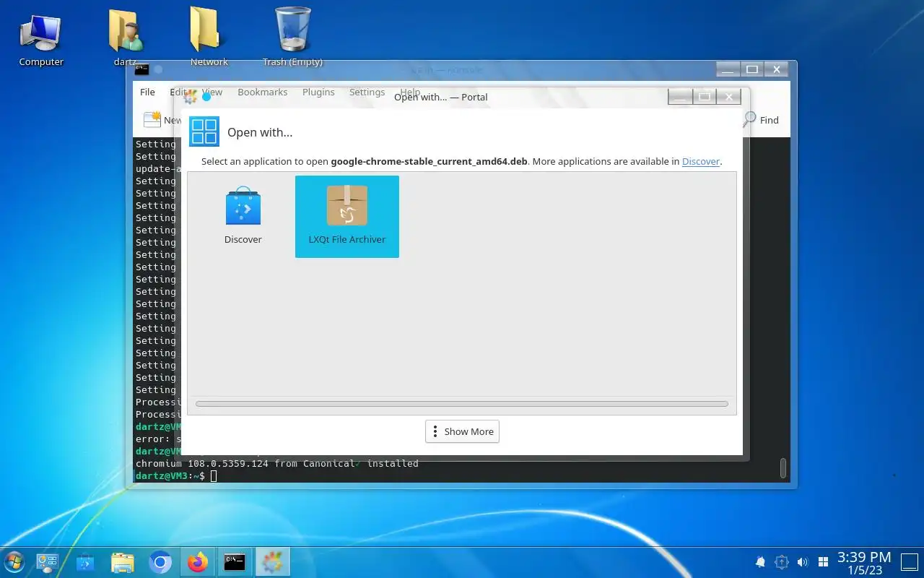Open the Discover link for more applications
The width and height of the screenshot is (924, 578).
(701, 161)
